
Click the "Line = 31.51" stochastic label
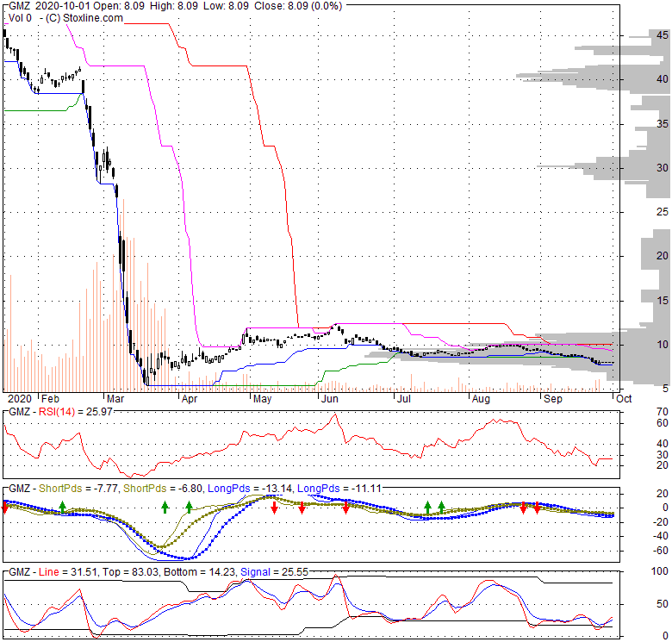tap(68, 572)
